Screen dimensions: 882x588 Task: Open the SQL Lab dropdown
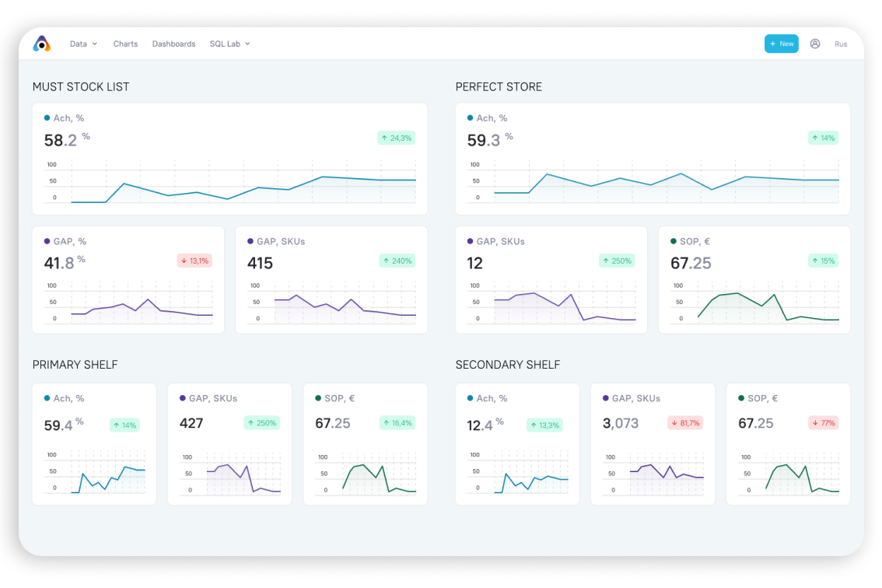[229, 44]
